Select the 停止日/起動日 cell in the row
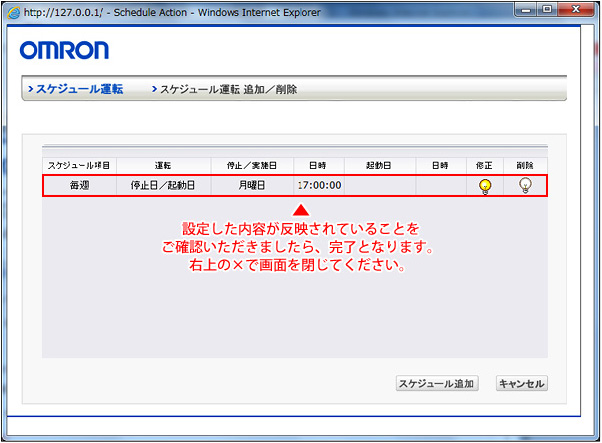 (x=164, y=185)
